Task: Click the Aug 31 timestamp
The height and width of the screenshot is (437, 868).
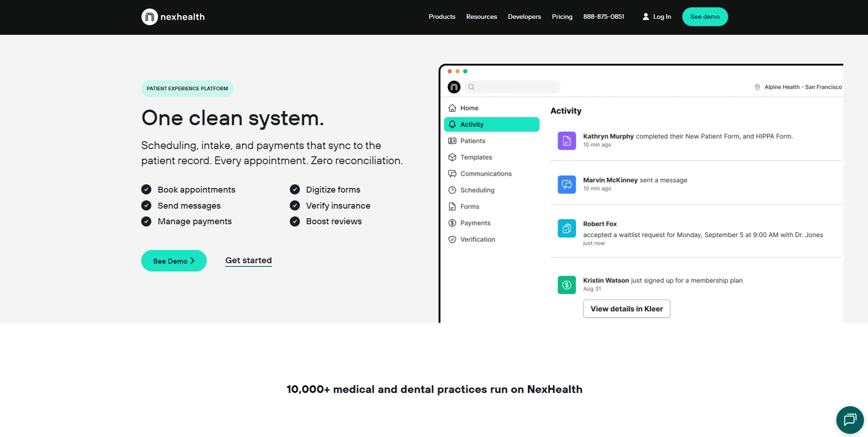Action: point(592,289)
